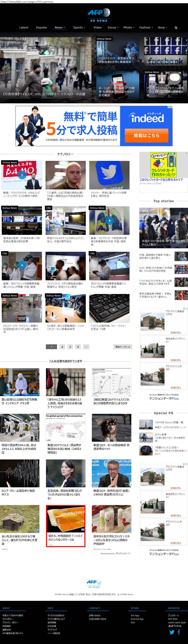Click the AFP BB News header logo

click(99, 15)
